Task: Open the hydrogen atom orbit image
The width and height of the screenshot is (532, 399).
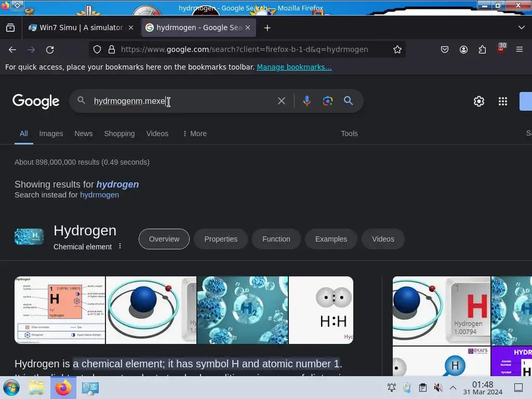Action: tap(151, 310)
